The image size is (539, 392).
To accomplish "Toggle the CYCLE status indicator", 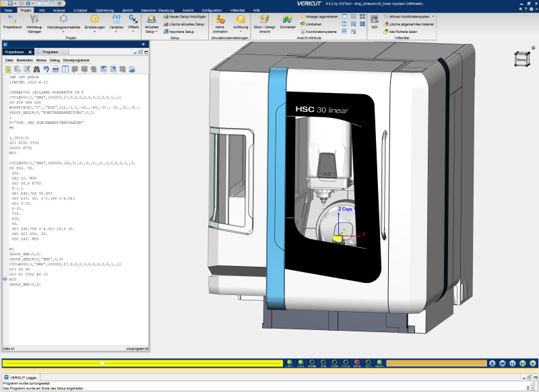I will (x=346, y=363).
